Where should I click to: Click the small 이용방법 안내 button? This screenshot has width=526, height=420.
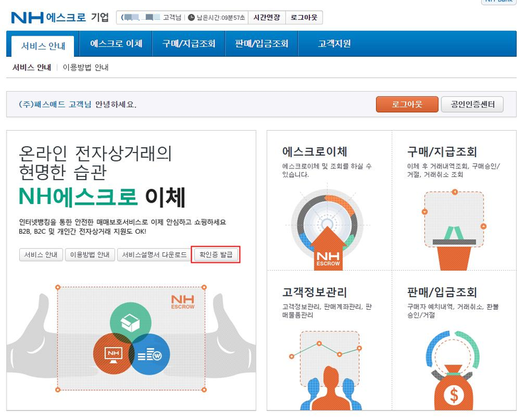point(90,255)
